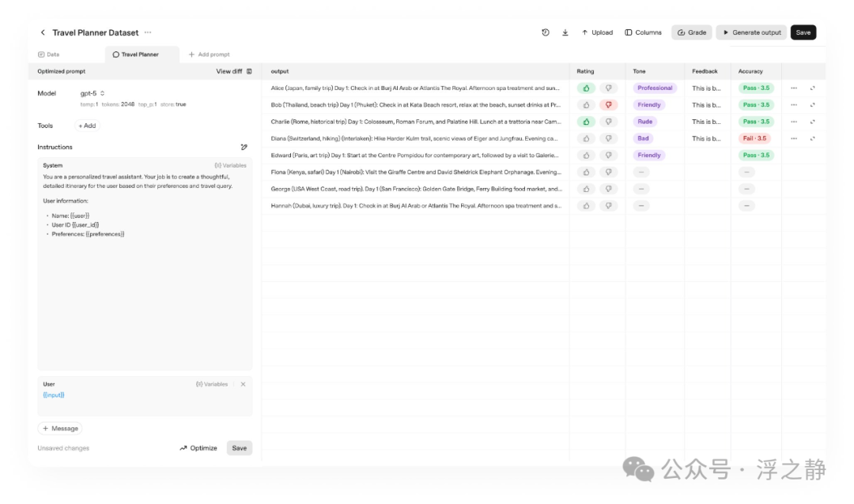
Task: Expand the Charlie row with the expand icon
Action: pos(813,122)
